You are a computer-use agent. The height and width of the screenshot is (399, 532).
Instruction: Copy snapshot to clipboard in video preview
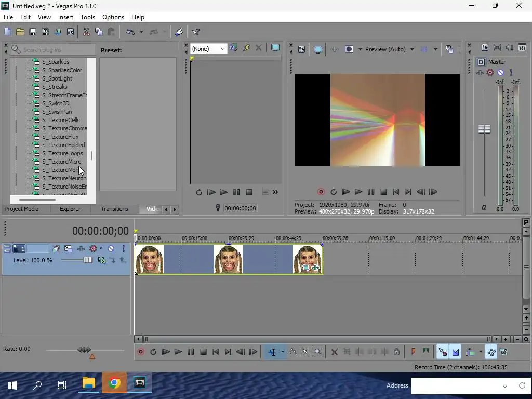[x=449, y=49]
